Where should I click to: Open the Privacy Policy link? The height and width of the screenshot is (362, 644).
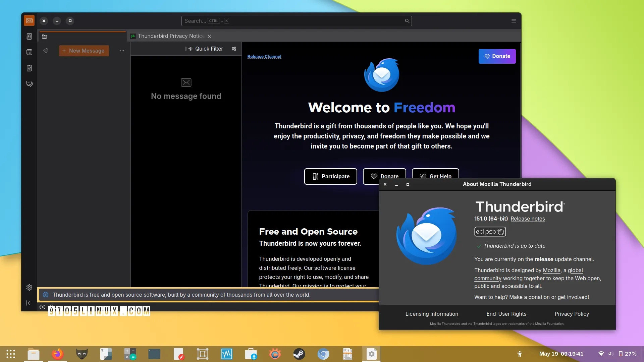572,314
